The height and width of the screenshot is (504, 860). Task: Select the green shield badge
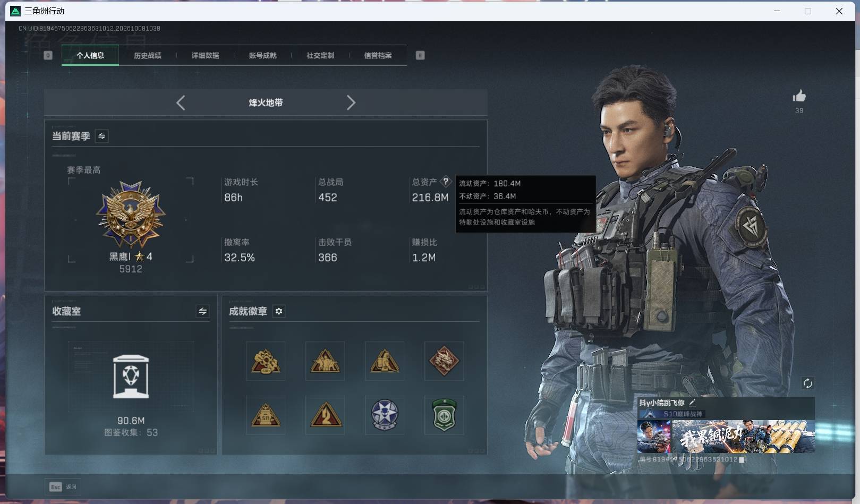click(444, 415)
